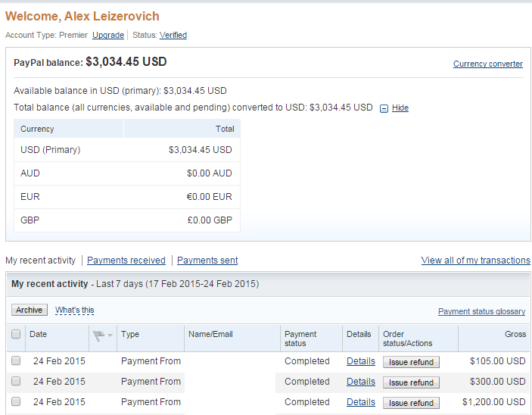
Task: Click the $105.00 USD gross amount
Action: pos(498,361)
